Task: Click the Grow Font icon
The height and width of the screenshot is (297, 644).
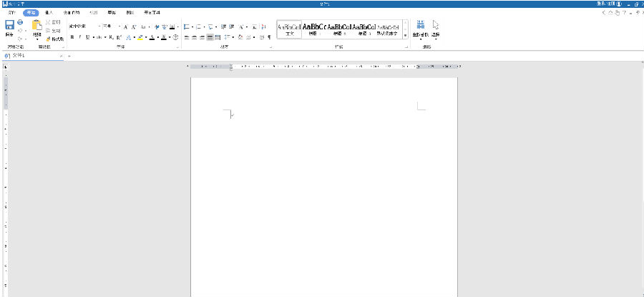Action: point(126,27)
